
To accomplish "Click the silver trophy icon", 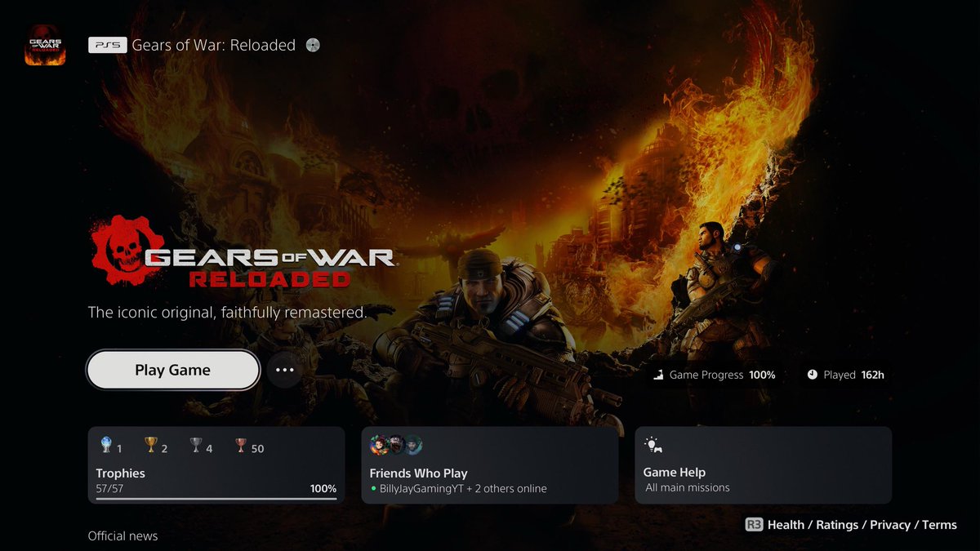I will click(x=195, y=445).
